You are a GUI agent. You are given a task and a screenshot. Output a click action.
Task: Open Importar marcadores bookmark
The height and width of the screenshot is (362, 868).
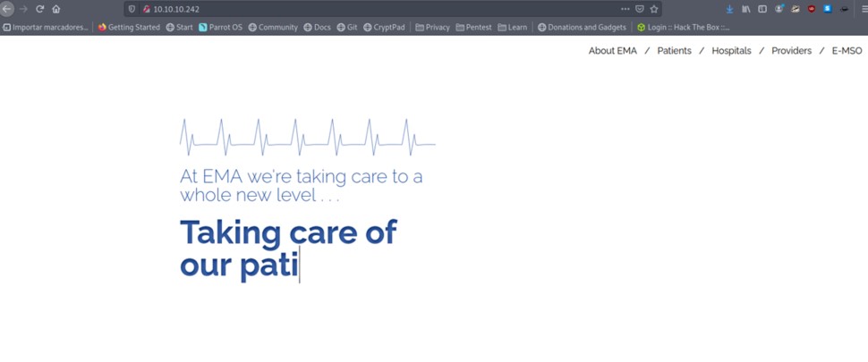click(46, 27)
